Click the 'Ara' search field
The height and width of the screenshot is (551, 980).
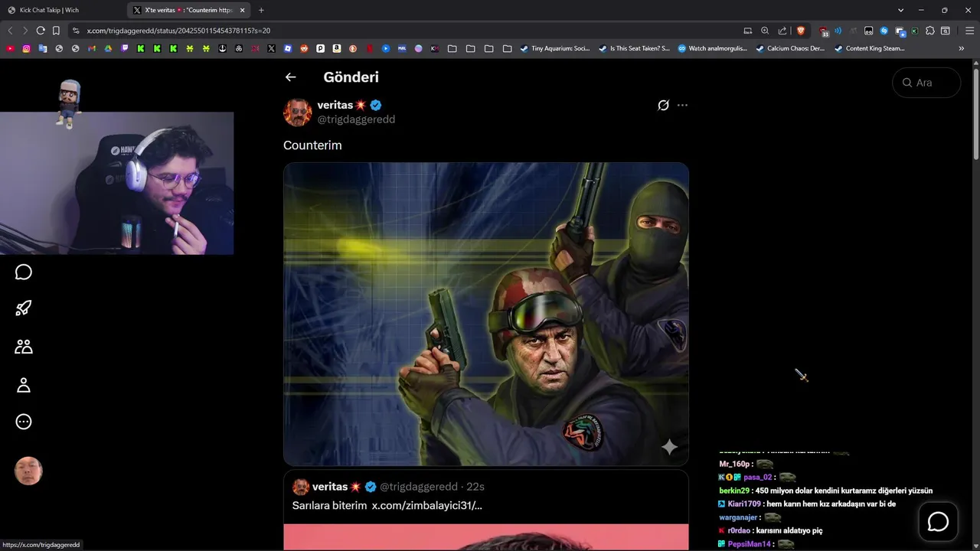(926, 83)
